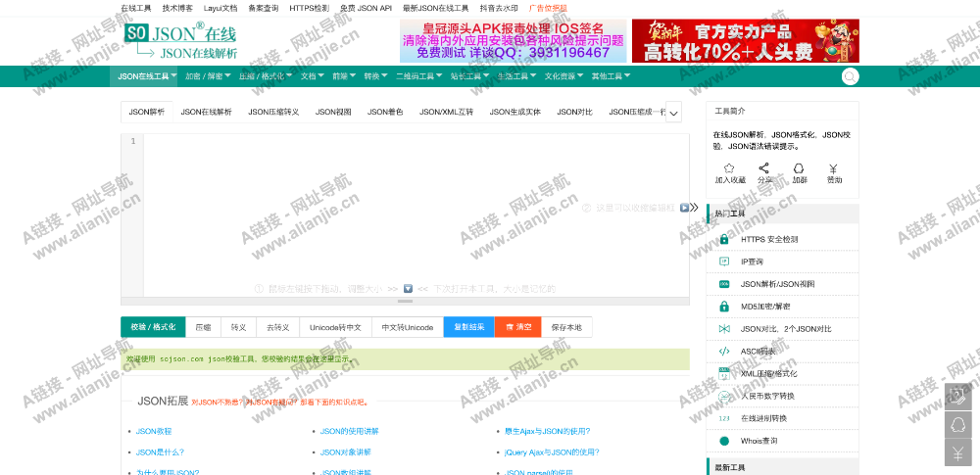This screenshot has height=475, width=980.
Task: Click the blue play arrow icon beside editor
Action: [x=684, y=208]
